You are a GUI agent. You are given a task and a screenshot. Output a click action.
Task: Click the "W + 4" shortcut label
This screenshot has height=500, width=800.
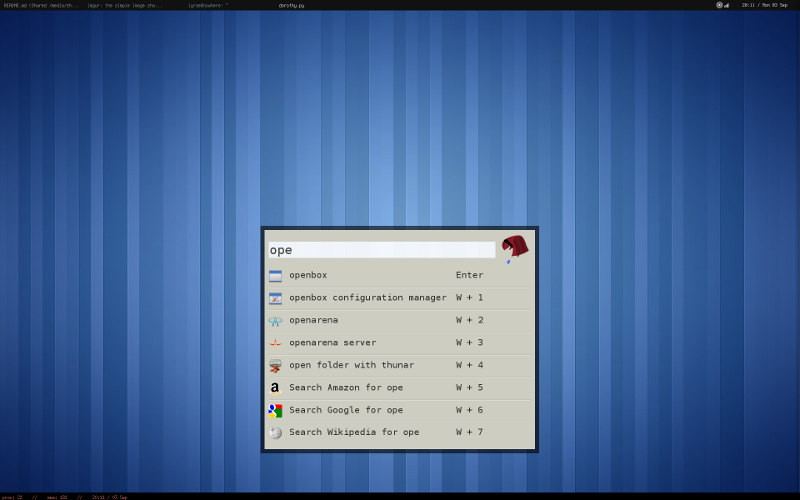click(x=469, y=365)
